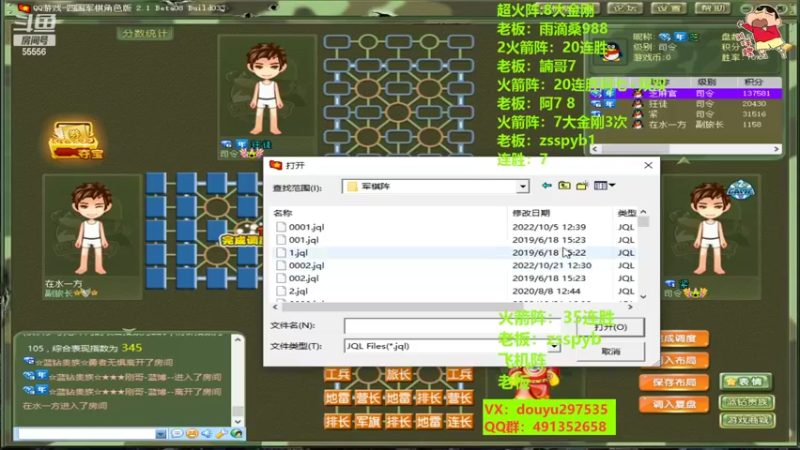Viewport: 800px width, 450px height.
Task: Click the file list scroll down arrow
Action: [643, 296]
